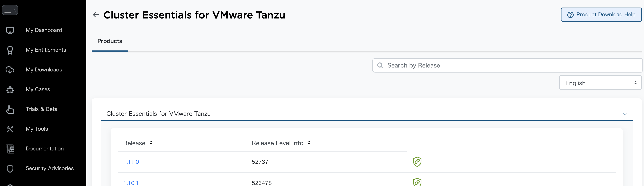Collapse the Cluster Essentials for VMware Tanzu section

pyautogui.click(x=625, y=114)
